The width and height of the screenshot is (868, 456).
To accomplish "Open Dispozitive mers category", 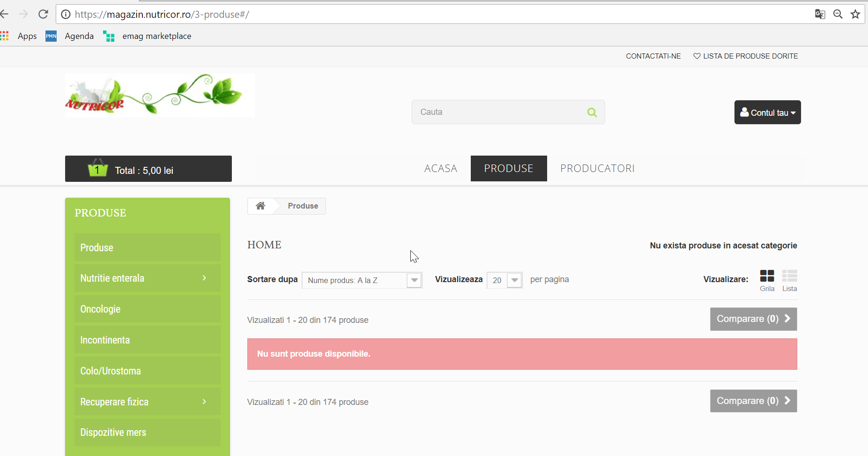I will [147, 433].
